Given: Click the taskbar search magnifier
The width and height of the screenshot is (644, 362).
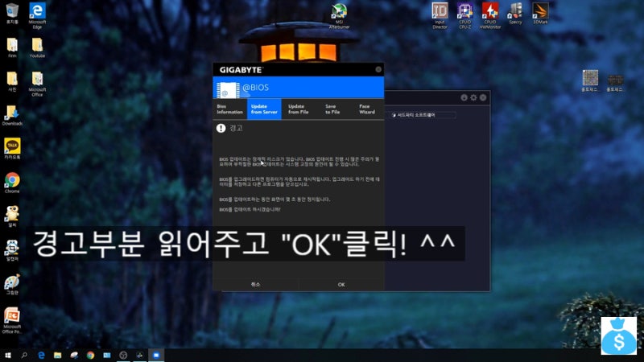Looking at the screenshot, I should tap(24, 355).
